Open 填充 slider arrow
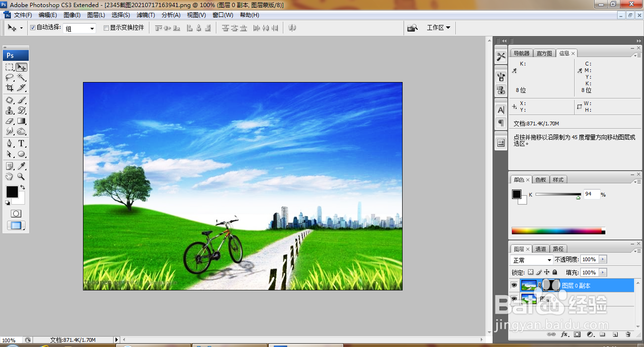The height and width of the screenshot is (347, 644). 603,273
